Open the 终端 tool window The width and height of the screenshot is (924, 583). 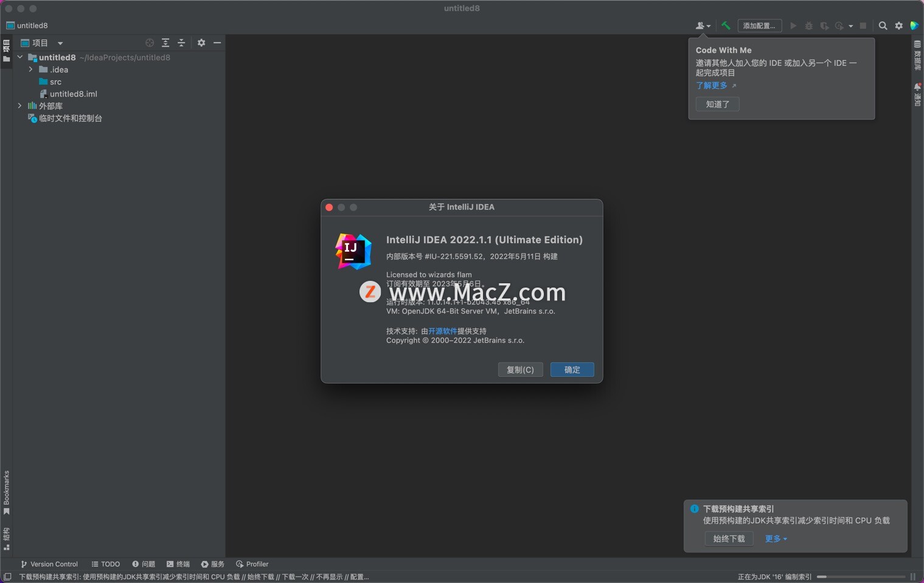pos(178,564)
